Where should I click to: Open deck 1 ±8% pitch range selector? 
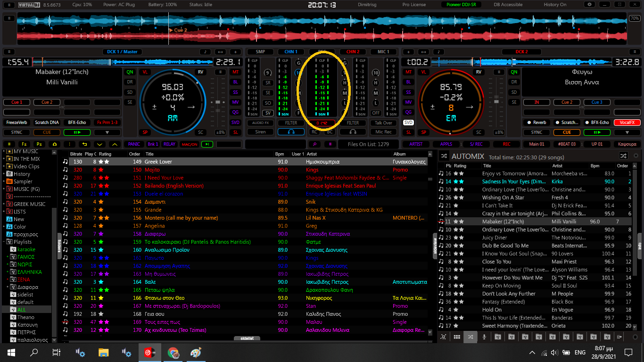pos(220,132)
